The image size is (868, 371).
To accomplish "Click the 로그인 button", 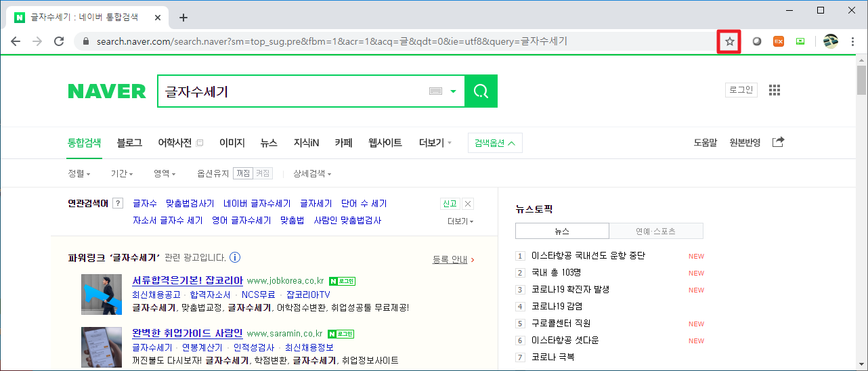I will click(x=741, y=90).
